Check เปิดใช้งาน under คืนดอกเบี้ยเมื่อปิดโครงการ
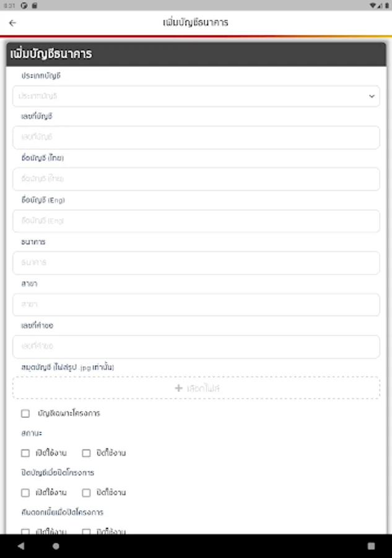The width and height of the screenshot is (392, 558). click(25, 531)
